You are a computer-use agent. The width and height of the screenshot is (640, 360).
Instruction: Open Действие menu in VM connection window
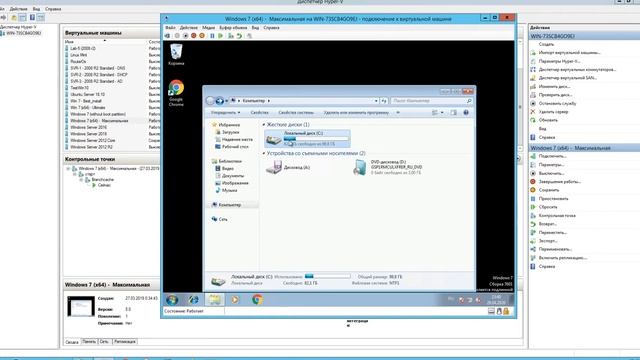coord(189,28)
